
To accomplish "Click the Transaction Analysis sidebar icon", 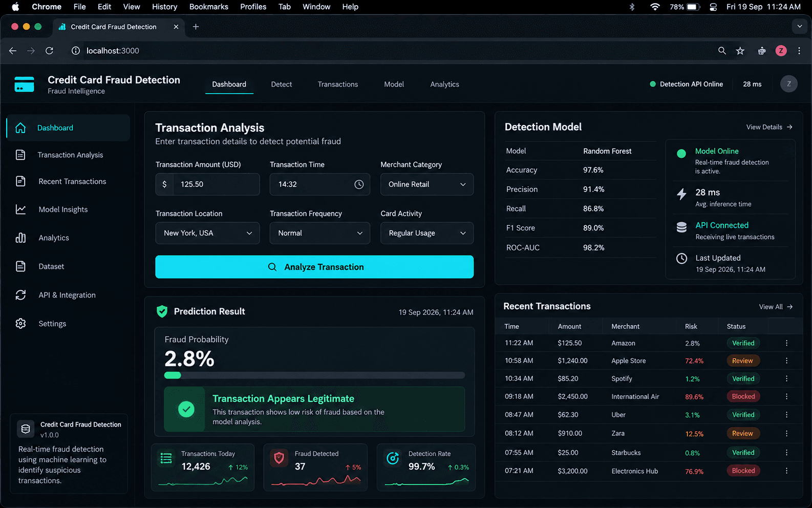I will point(20,155).
